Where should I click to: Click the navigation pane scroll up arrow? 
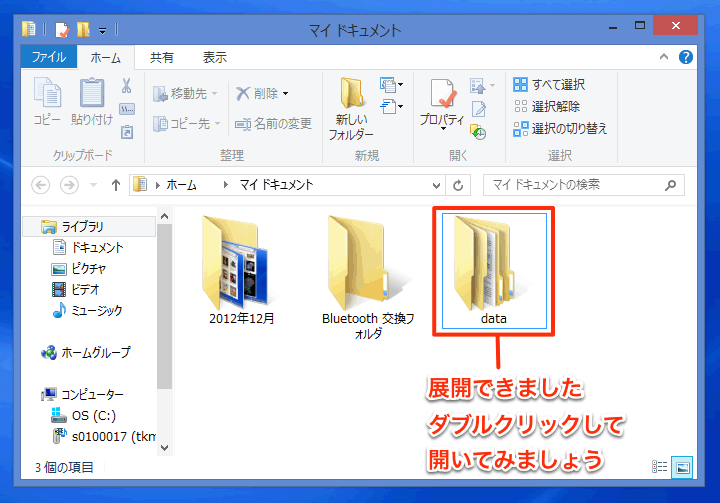[164, 216]
